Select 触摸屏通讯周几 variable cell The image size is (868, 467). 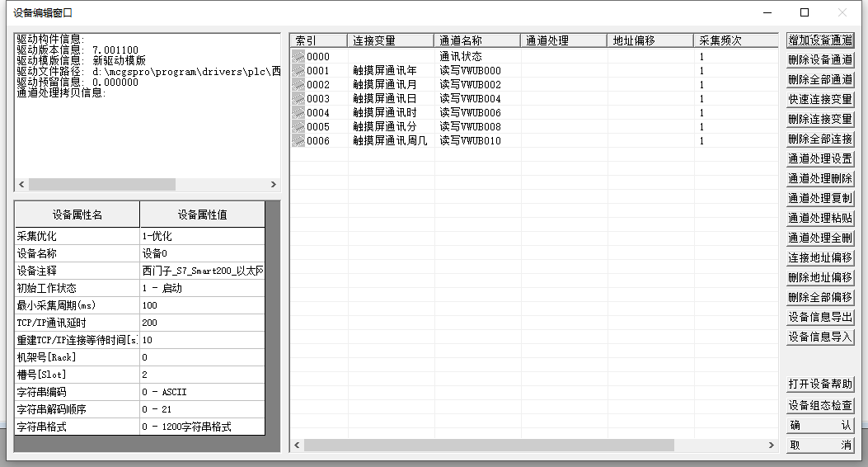392,141
